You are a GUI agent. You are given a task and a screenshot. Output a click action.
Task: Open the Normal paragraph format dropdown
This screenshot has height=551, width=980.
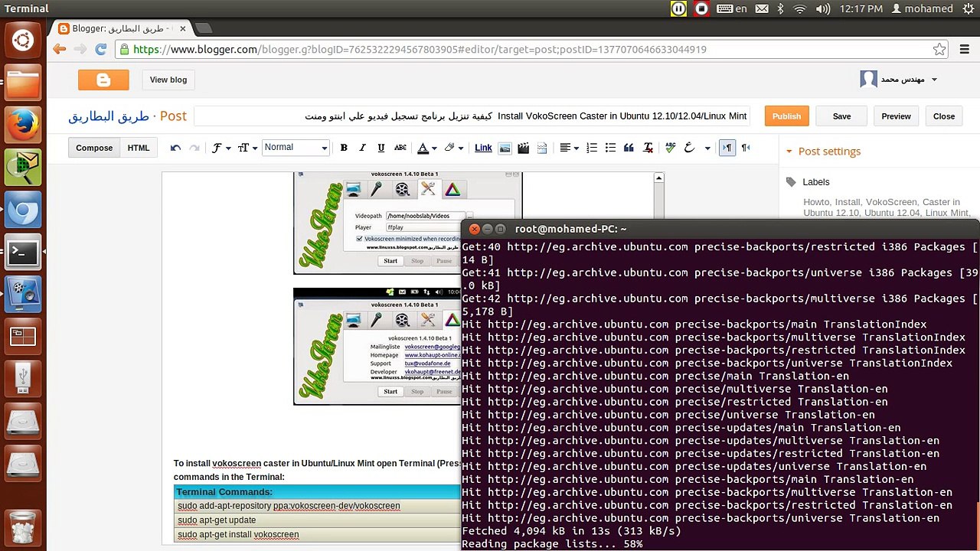[296, 148]
